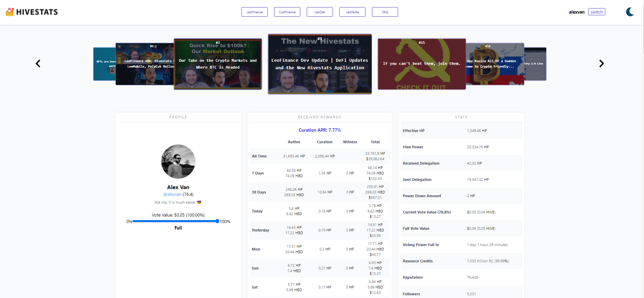Click the Hive Power stat label
The height and width of the screenshot is (298, 644).
click(413, 147)
